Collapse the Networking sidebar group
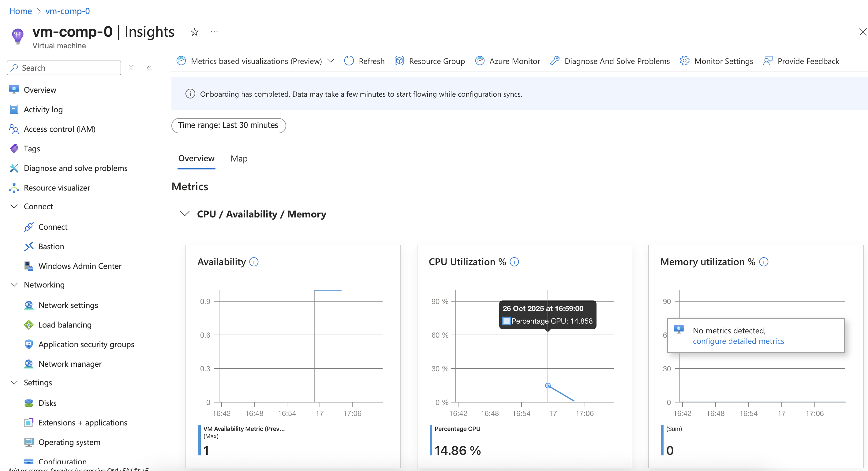 [14, 284]
